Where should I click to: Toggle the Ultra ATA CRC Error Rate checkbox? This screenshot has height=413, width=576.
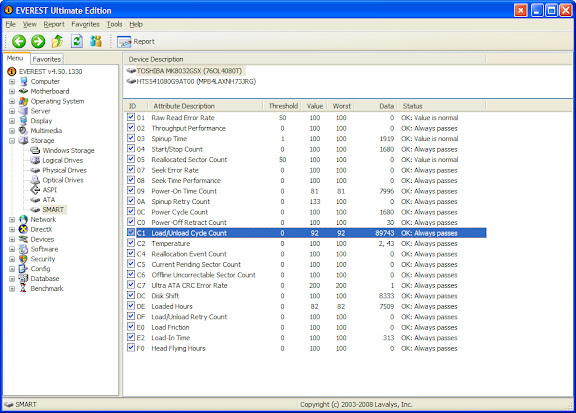click(x=131, y=285)
